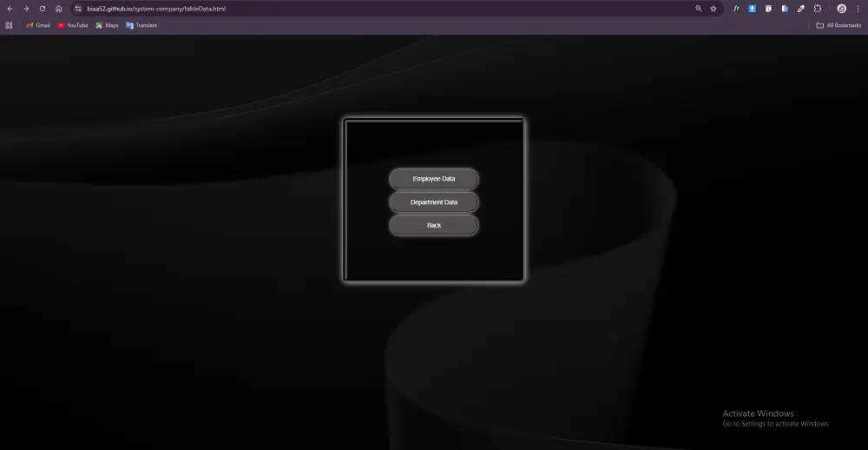Open the blue download extension icon
Image resolution: width=868 pixels, height=450 pixels.
[x=753, y=9]
